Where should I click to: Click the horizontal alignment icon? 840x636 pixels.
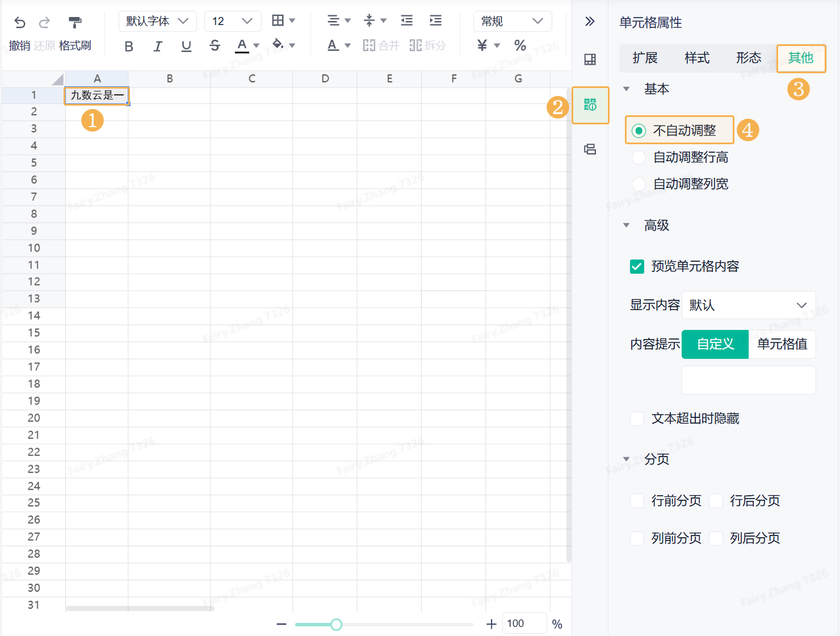(334, 20)
